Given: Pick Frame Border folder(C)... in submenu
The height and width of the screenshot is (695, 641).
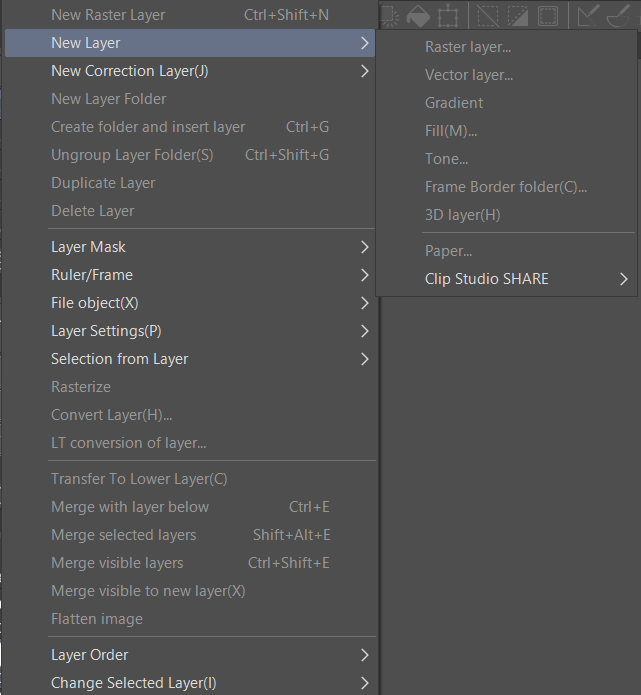Looking at the screenshot, I should tap(506, 187).
